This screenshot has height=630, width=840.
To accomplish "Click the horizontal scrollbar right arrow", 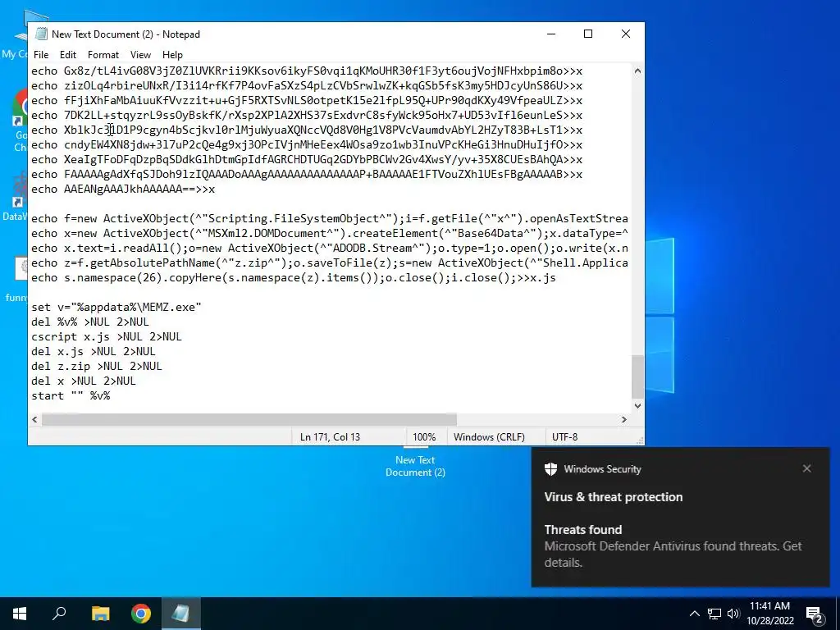I will click(624, 419).
